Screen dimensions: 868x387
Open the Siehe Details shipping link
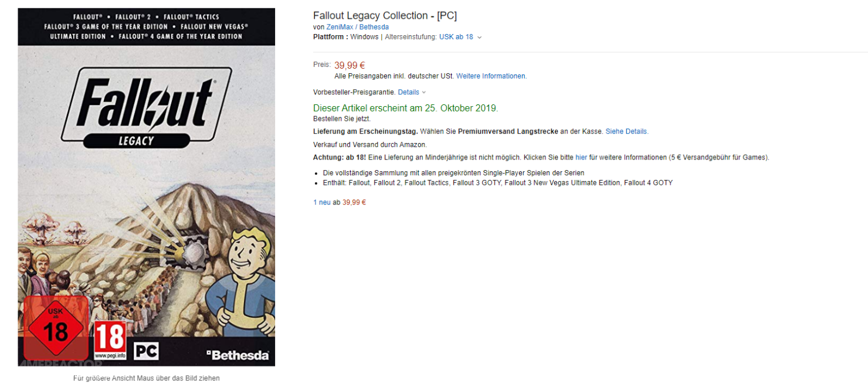[x=626, y=131]
